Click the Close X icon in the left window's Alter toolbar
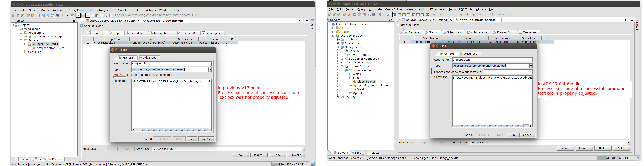The height and width of the screenshot is (166, 644). pyautogui.click(x=93, y=26)
